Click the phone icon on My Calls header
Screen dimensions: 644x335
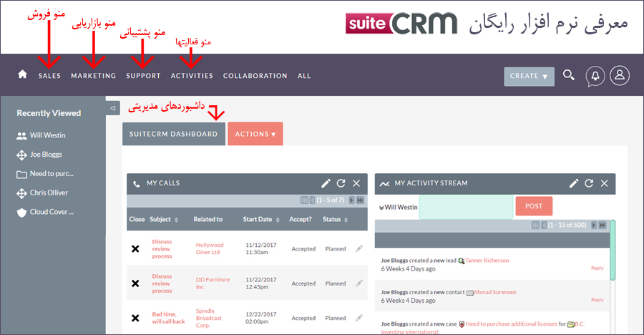click(x=137, y=184)
